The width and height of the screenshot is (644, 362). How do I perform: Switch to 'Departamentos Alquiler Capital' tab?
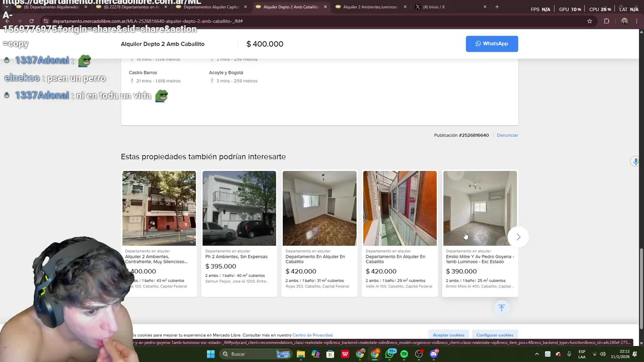(211, 7)
